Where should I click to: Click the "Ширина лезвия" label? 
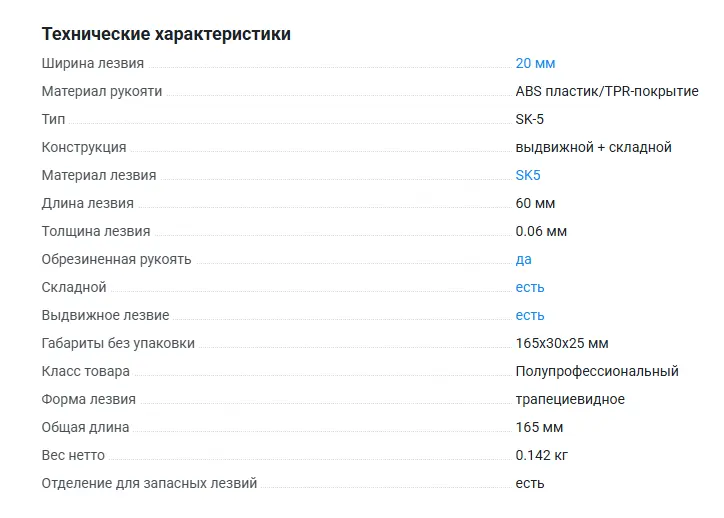(92, 63)
